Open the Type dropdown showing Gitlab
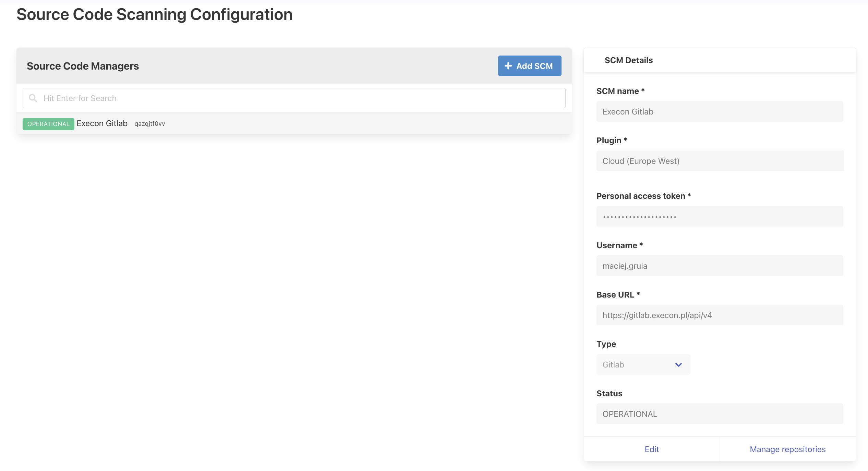868x471 pixels. pos(643,365)
